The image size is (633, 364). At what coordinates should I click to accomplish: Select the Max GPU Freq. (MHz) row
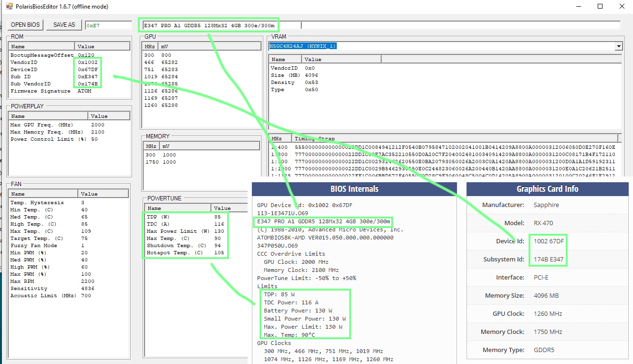pos(69,125)
